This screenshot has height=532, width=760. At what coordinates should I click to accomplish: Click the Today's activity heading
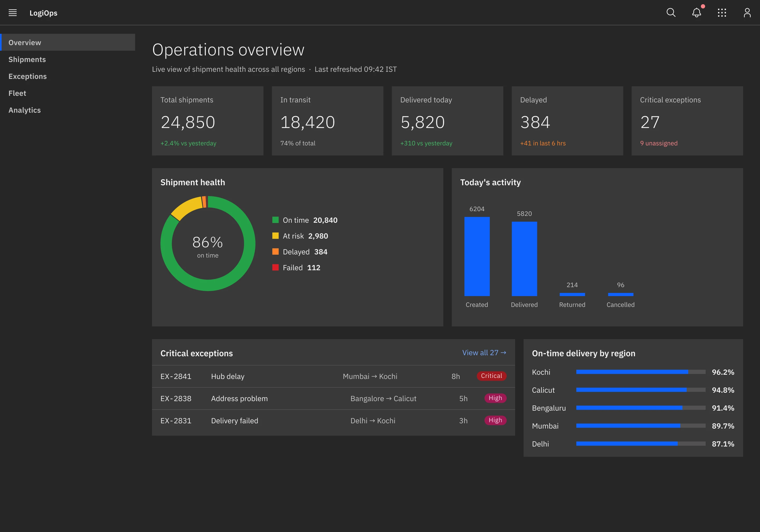click(490, 182)
